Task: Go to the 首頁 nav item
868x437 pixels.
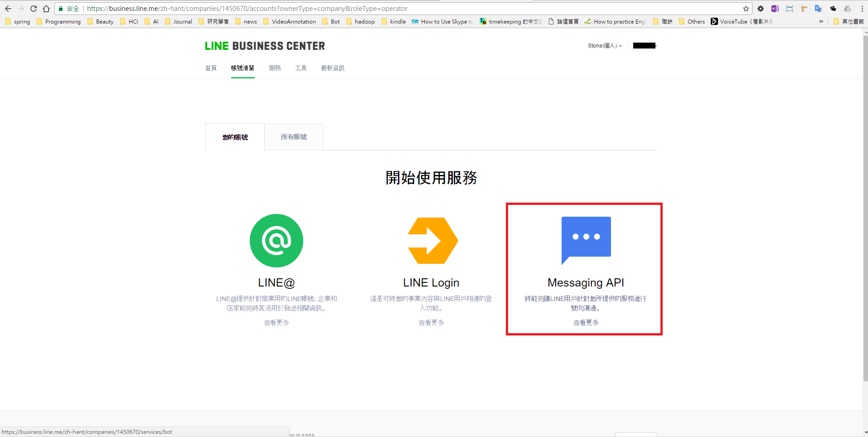Action: pyautogui.click(x=211, y=68)
